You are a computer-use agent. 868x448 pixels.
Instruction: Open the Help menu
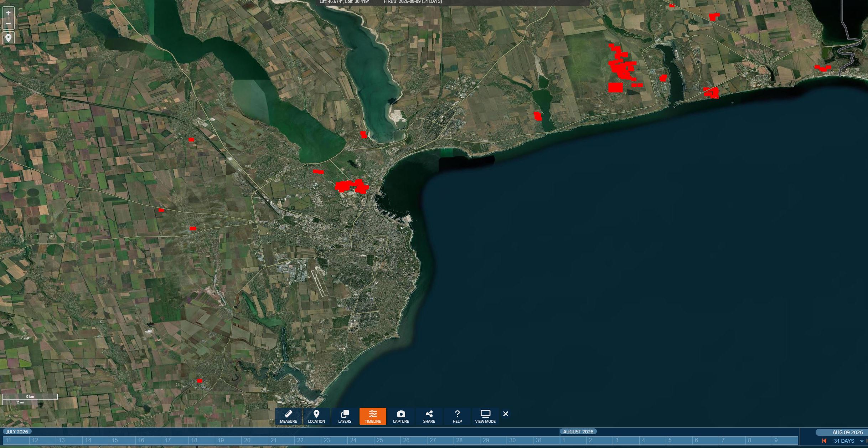coord(457,416)
